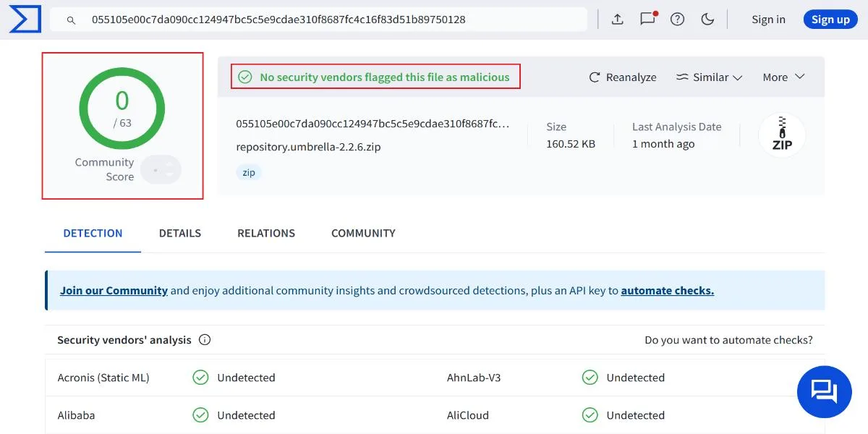The height and width of the screenshot is (434, 868).
Task: Click the Sign up button
Action: point(830,20)
